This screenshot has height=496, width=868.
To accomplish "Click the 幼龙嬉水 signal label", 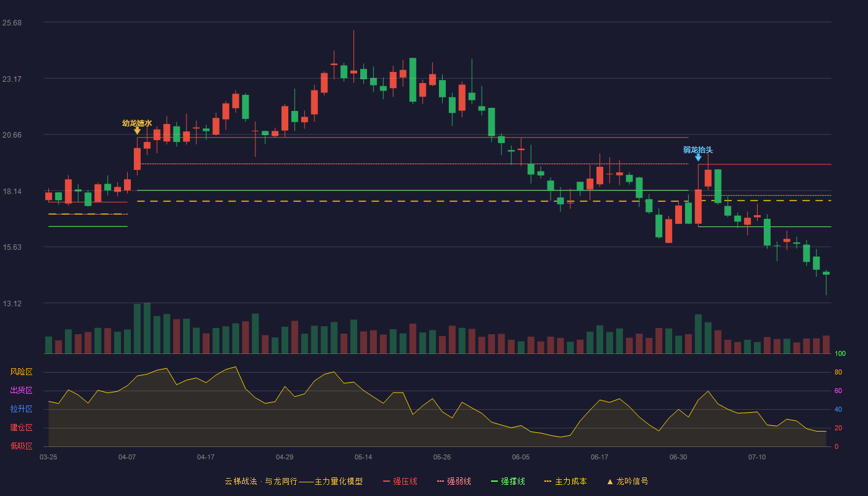I will [x=137, y=123].
